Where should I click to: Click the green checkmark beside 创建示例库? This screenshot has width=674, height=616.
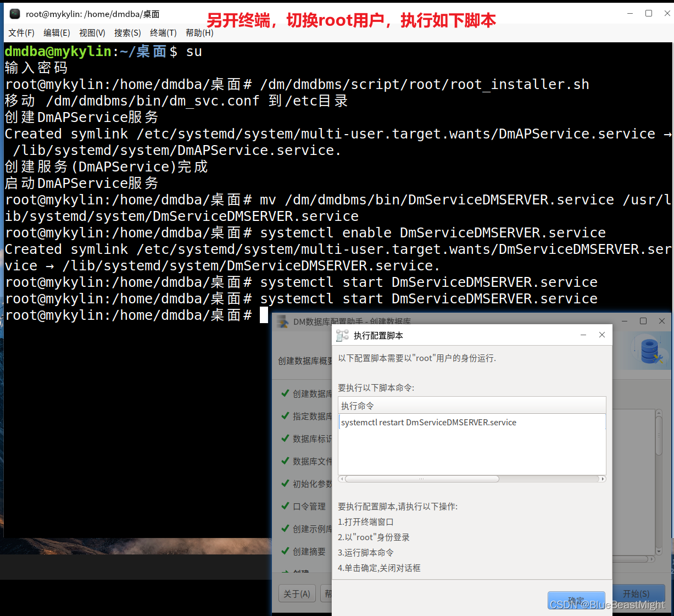tap(285, 528)
